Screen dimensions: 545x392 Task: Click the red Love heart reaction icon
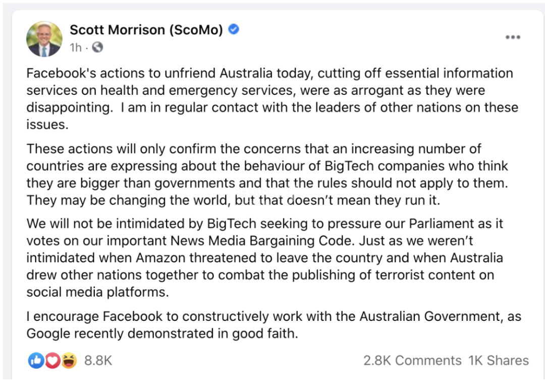tap(52, 360)
